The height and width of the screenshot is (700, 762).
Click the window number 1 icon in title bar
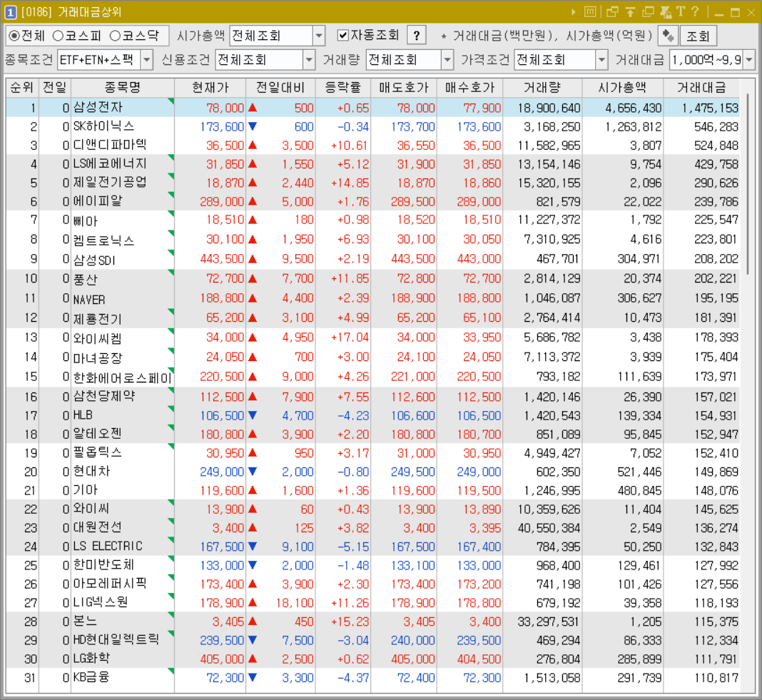(x=10, y=12)
